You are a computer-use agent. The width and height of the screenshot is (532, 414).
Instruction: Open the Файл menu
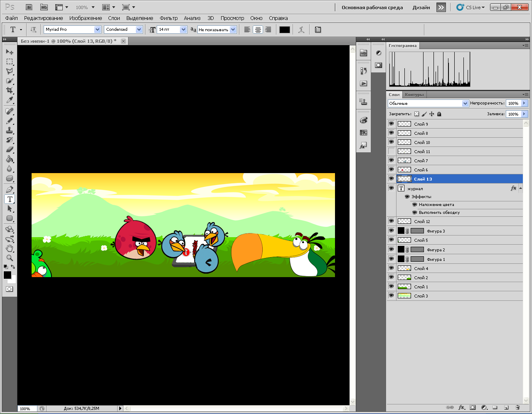click(12, 18)
